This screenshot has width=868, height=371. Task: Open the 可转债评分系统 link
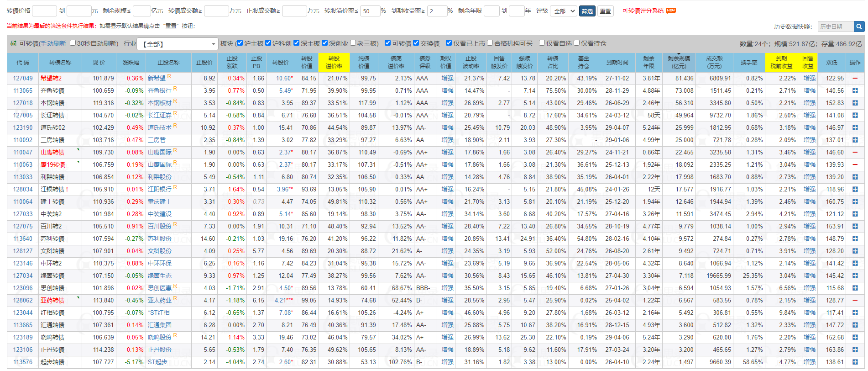click(x=643, y=11)
